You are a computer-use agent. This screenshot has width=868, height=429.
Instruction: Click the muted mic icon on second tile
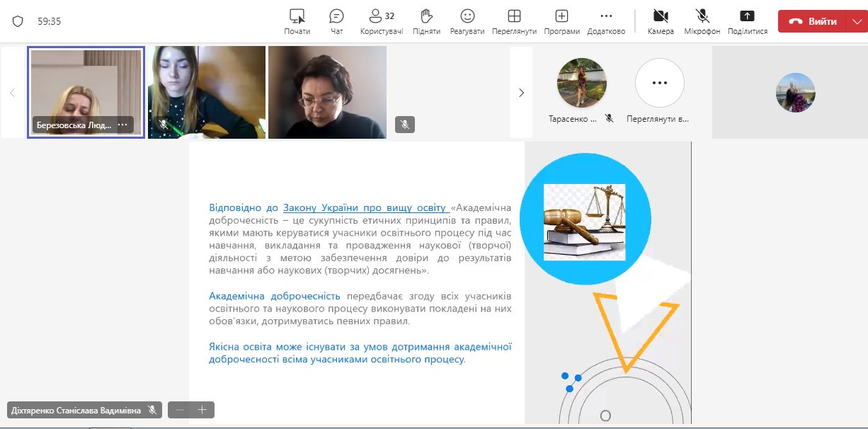[164, 125]
